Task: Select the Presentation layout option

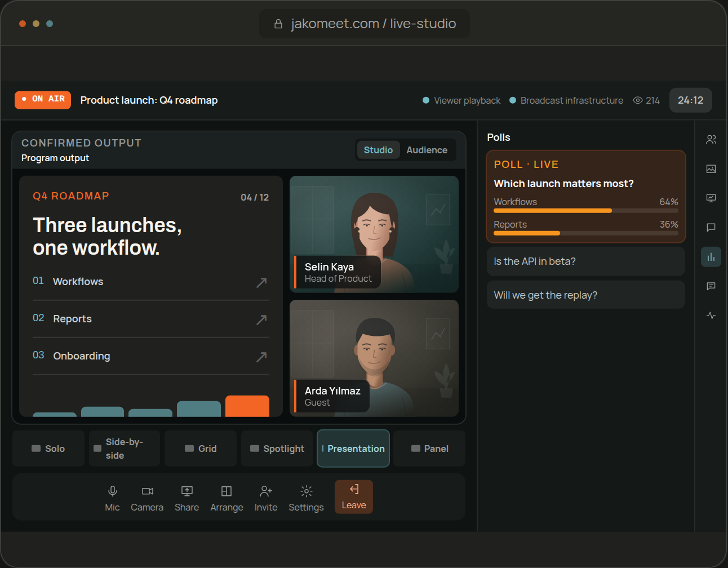Action: pos(353,449)
